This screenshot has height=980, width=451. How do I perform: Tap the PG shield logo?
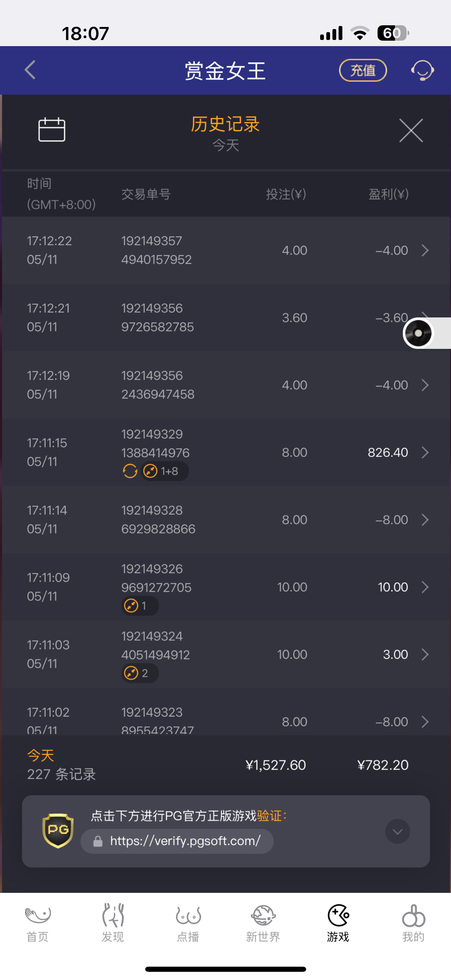tap(58, 830)
